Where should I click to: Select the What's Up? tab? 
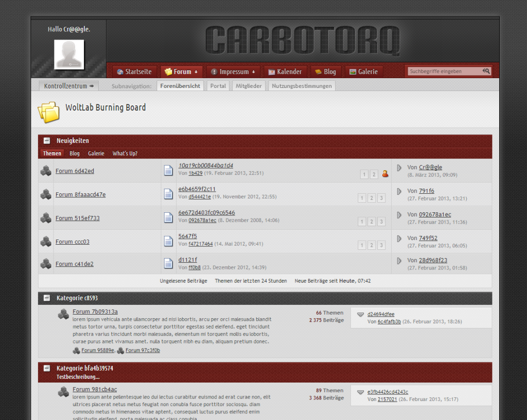point(125,154)
